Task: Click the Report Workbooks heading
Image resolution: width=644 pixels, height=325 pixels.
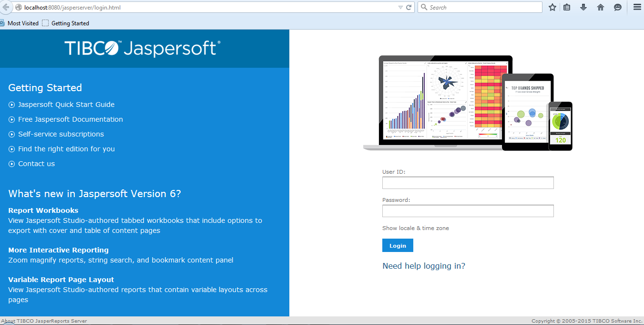Action: (x=43, y=210)
